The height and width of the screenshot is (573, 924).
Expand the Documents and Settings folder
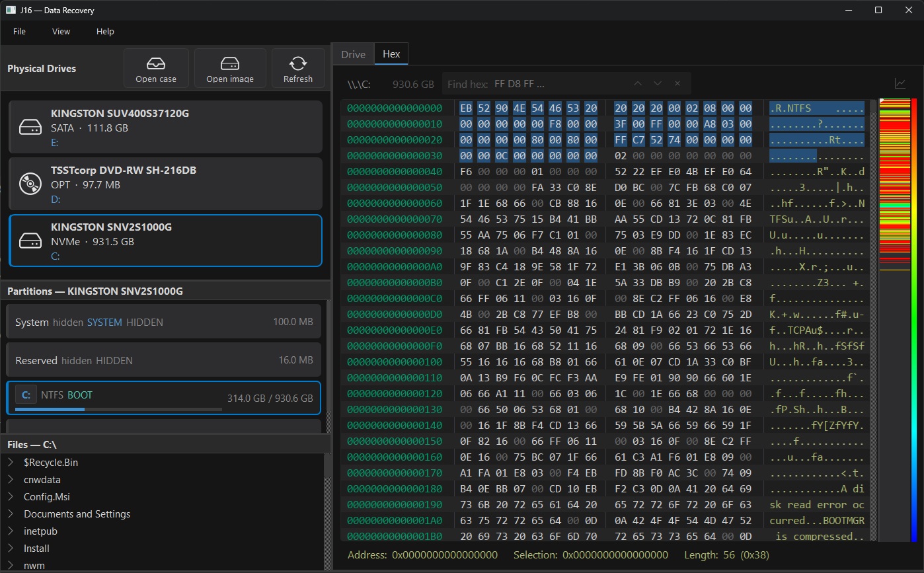pyautogui.click(x=11, y=514)
